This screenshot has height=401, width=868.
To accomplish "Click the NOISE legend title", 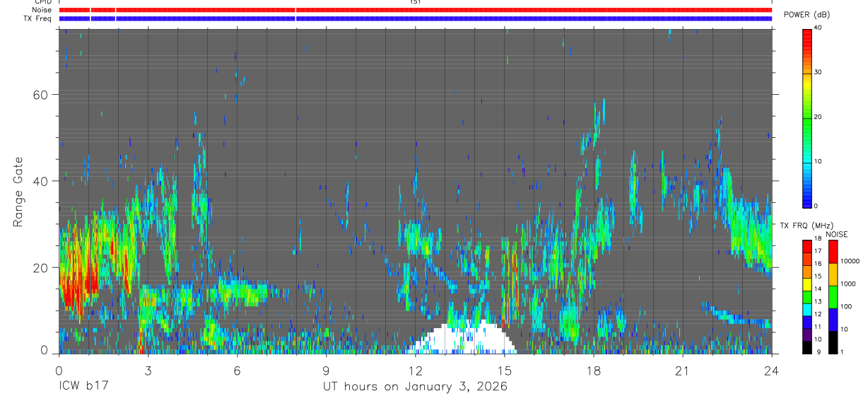I will [836, 234].
